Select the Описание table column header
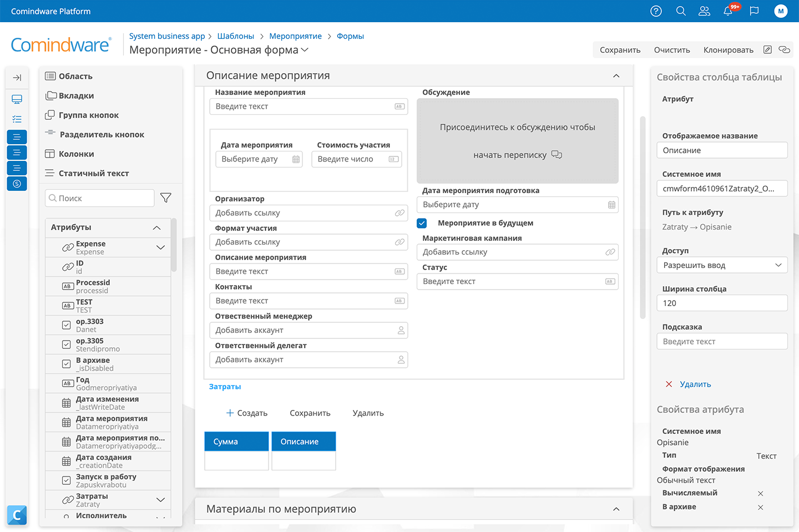This screenshot has width=799, height=532. click(304, 442)
